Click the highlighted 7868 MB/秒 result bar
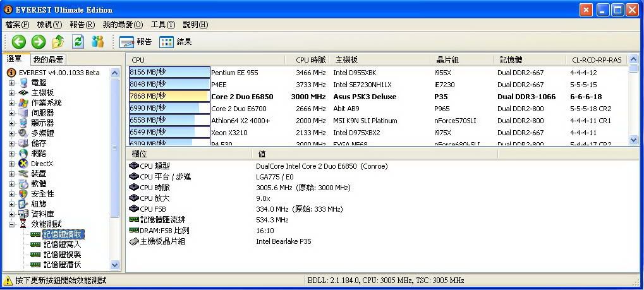Image resolution: width=644 pixels, height=290 pixels. [x=169, y=97]
